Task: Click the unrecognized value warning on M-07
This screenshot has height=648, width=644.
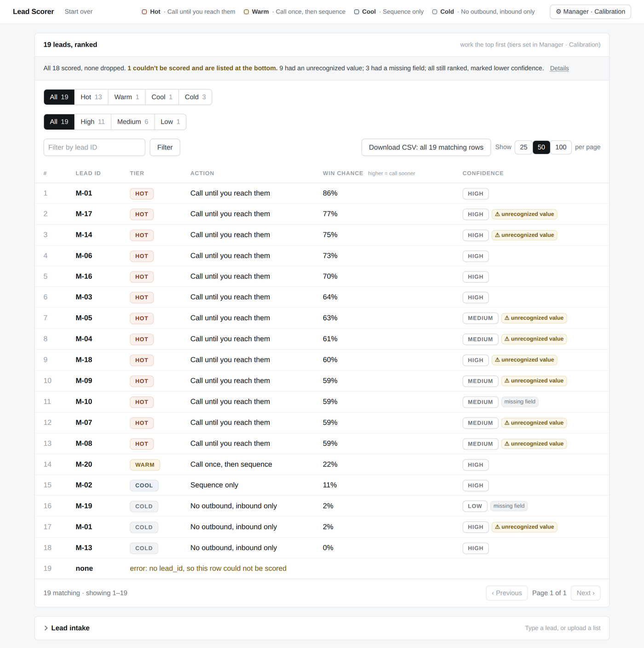Action: (534, 423)
